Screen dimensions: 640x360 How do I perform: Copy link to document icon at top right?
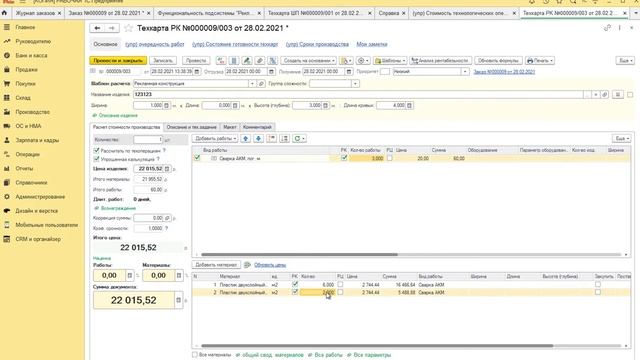pyautogui.click(x=607, y=28)
